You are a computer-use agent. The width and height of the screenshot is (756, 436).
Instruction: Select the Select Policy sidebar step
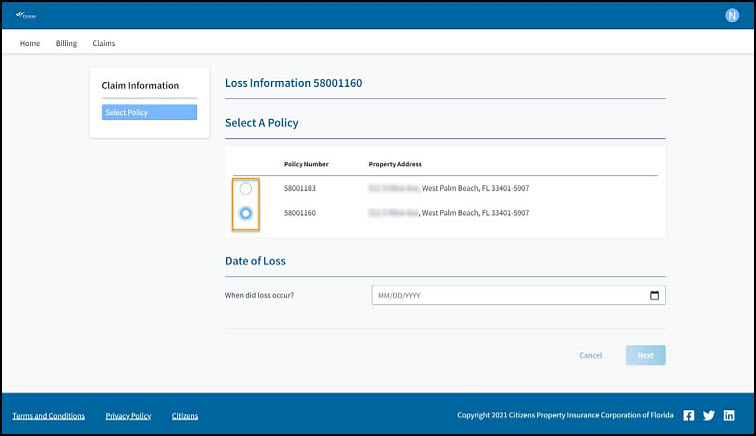[149, 113]
